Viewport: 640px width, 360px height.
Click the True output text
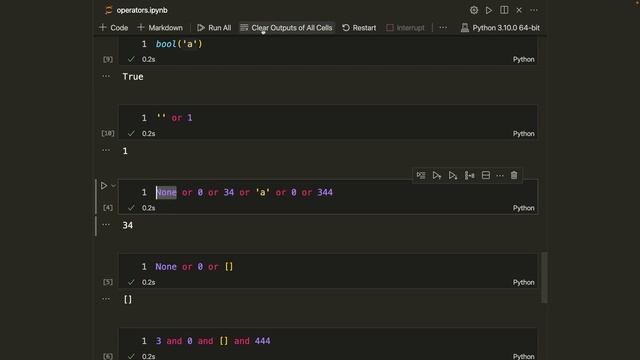(x=133, y=77)
